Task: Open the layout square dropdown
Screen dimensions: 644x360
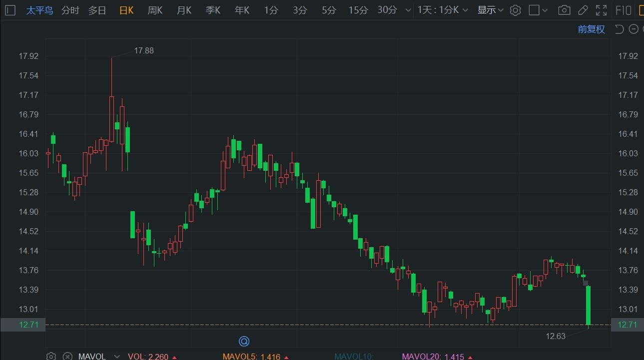Action: click(538, 10)
